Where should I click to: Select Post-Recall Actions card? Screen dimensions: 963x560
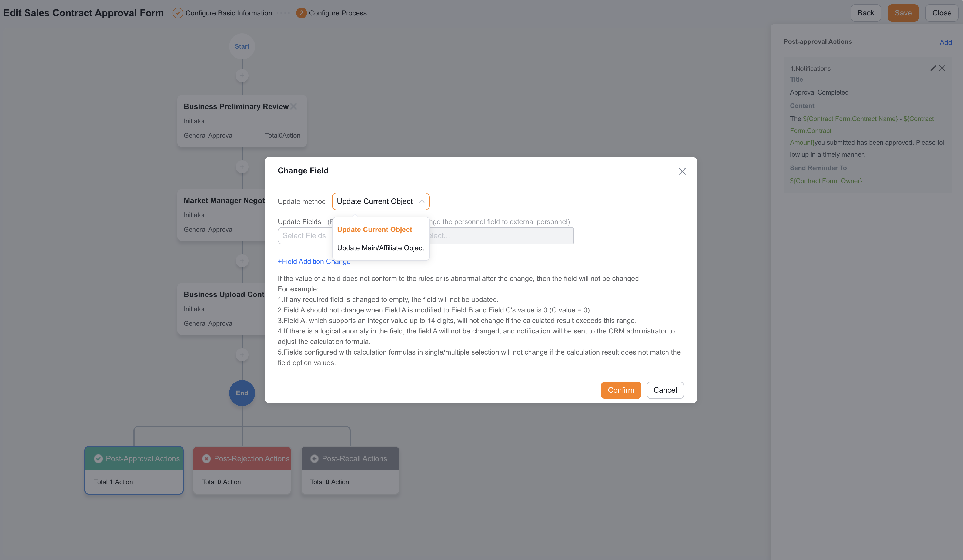350,470
